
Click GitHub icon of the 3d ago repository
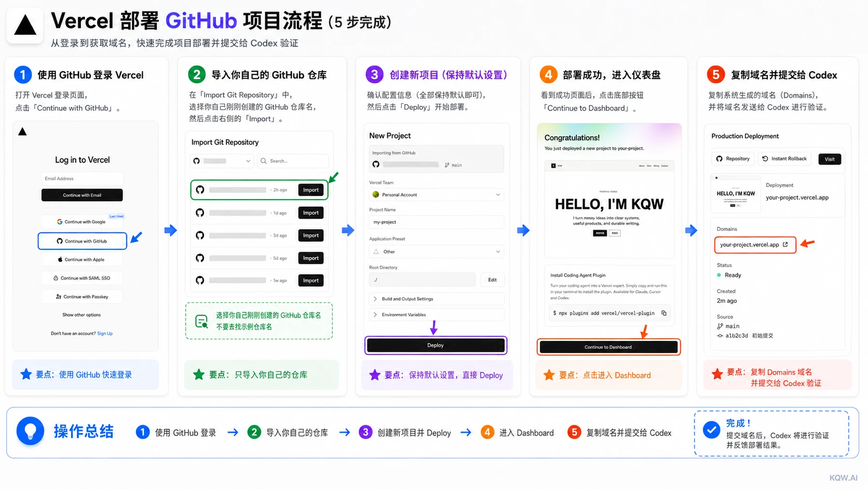pos(200,235)
